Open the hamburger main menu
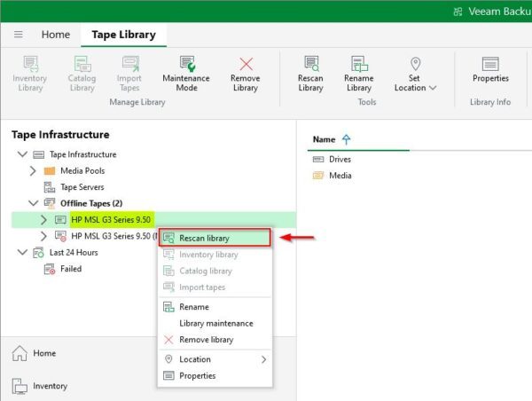The image size is (532, 401). coord(19,35)
